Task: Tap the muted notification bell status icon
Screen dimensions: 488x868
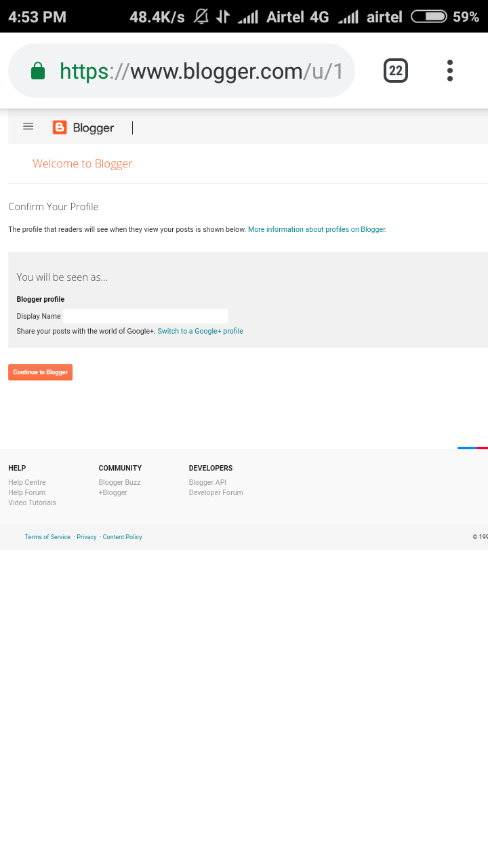Action: tap(201, 16)
